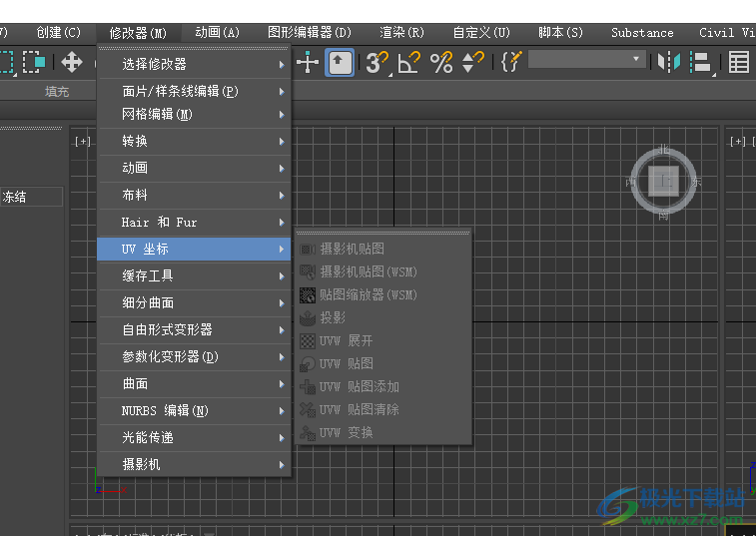Toggle the Spinner Snap icon

(473, 63)
